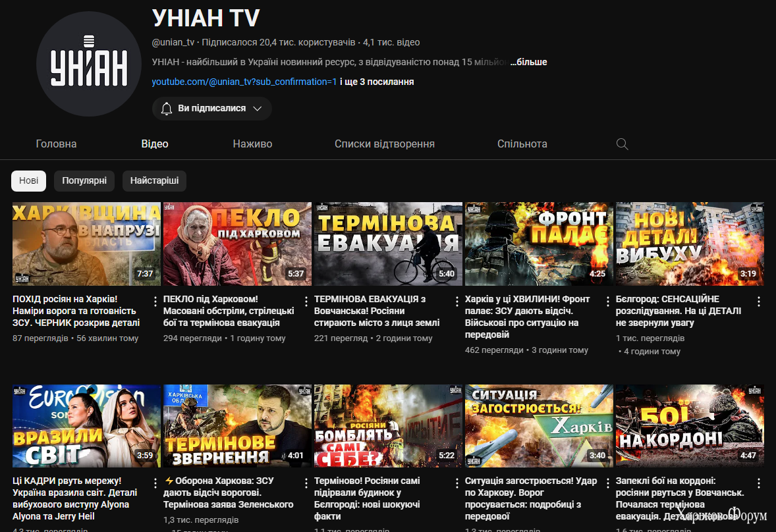The image size is (776, 532).
Task: Open options menu for ПОХІД росіян на Харків video
Action: [155, 301]
